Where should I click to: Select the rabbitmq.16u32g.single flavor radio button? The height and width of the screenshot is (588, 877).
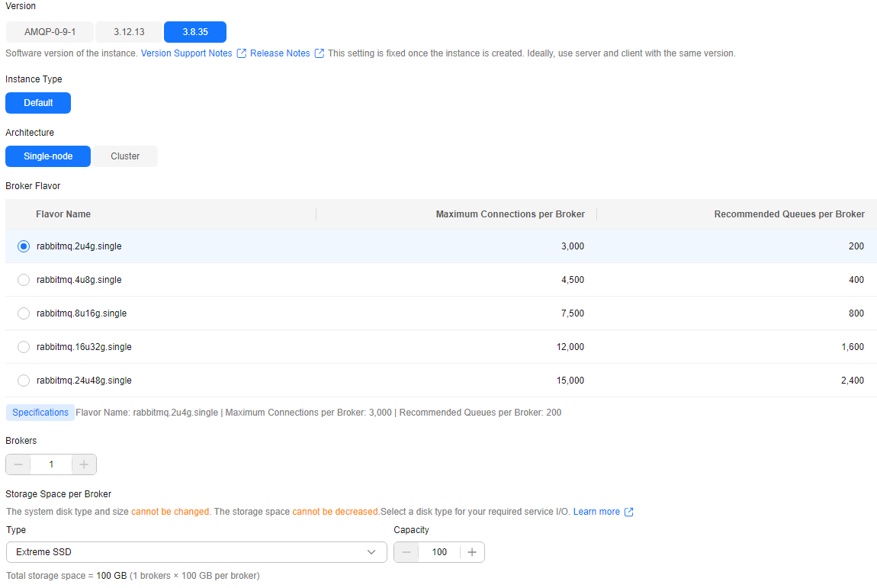click(24, 347)
